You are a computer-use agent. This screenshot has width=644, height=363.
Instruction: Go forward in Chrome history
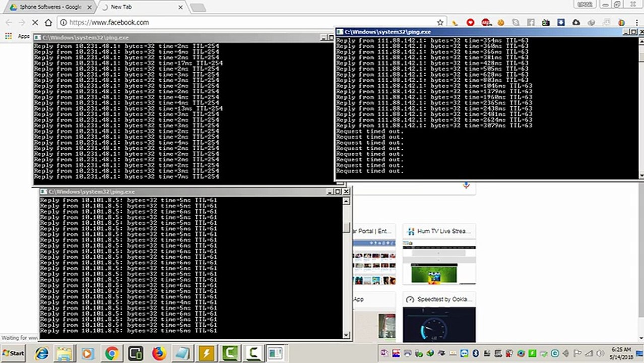[x=22, y=23]
